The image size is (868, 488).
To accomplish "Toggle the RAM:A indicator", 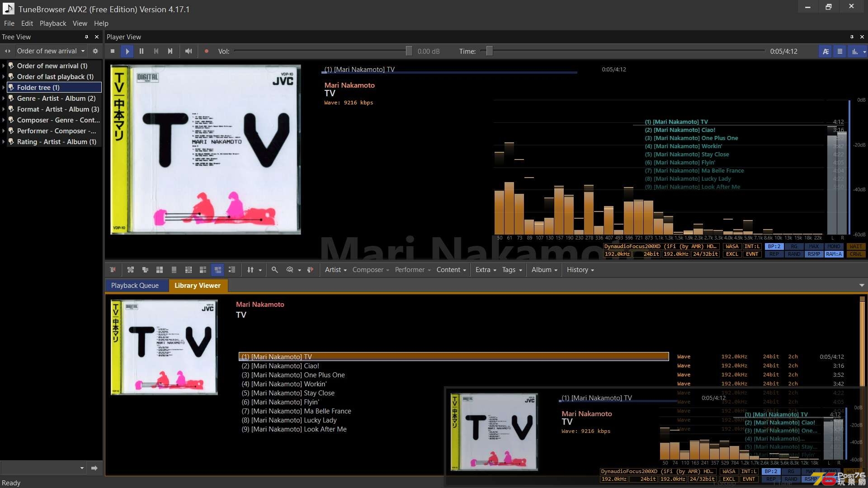I will tap(834, 254).
